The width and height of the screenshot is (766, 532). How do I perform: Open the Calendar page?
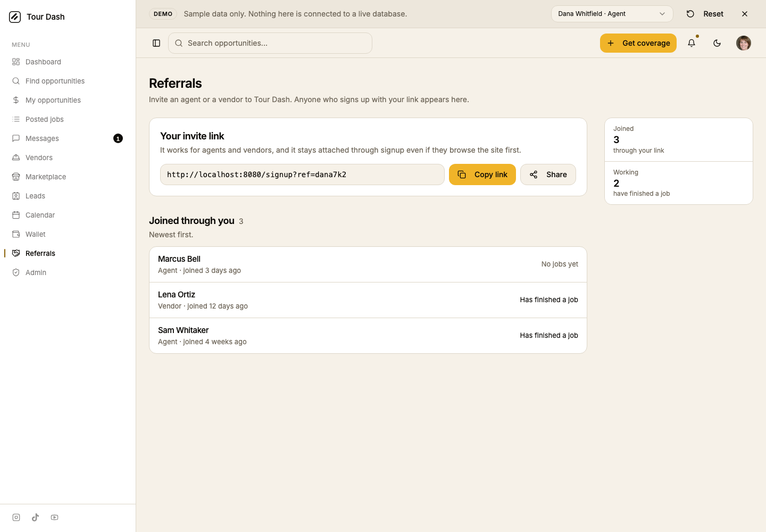coord(68,215)
